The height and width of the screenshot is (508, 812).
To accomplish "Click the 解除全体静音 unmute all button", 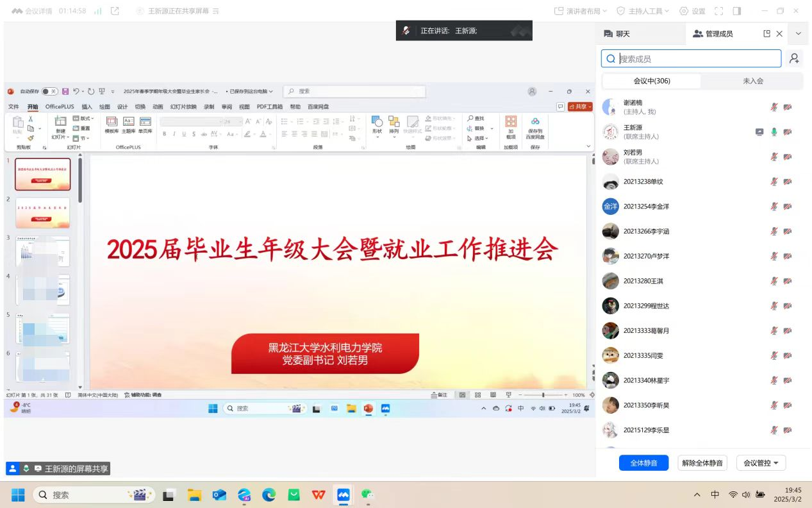I will click(702, 462).
